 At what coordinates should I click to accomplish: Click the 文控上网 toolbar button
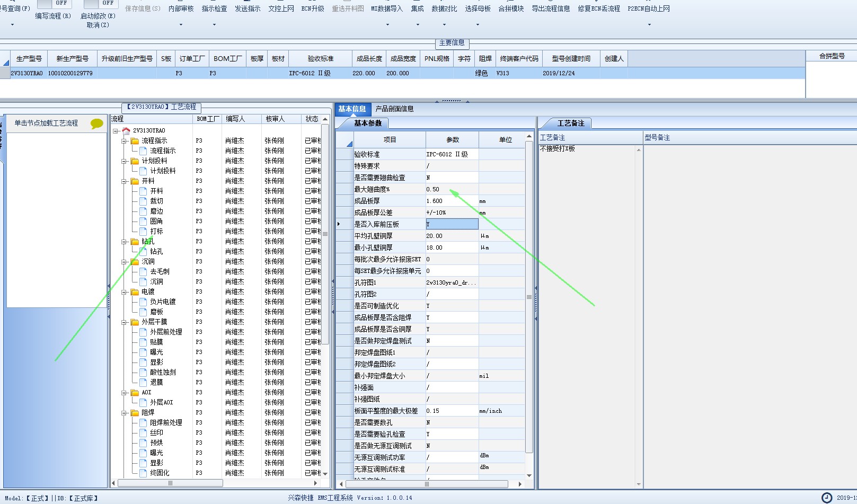[x=281, y=8]
